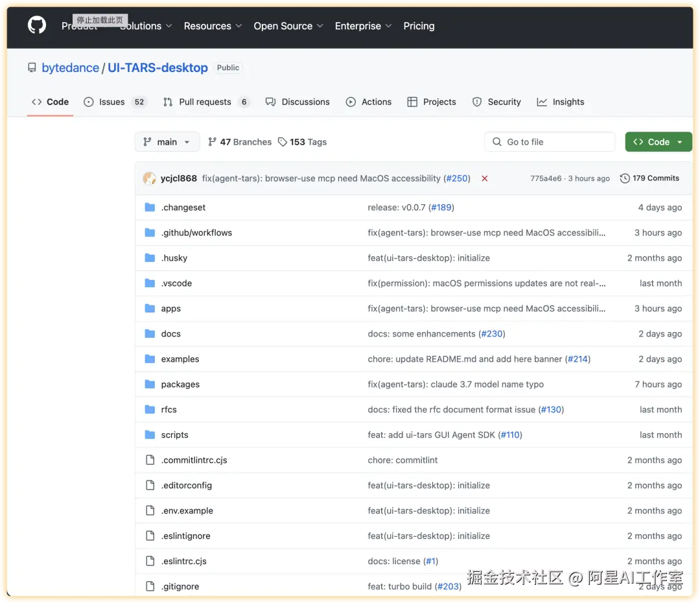Click the GitHub octocat logo

[36, 25]
